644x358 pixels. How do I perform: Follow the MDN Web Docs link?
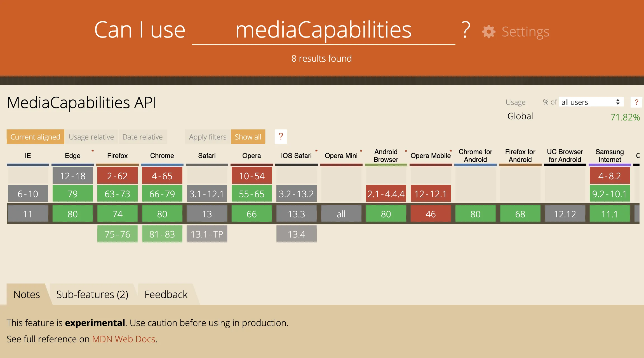click(x=124, y=339)
